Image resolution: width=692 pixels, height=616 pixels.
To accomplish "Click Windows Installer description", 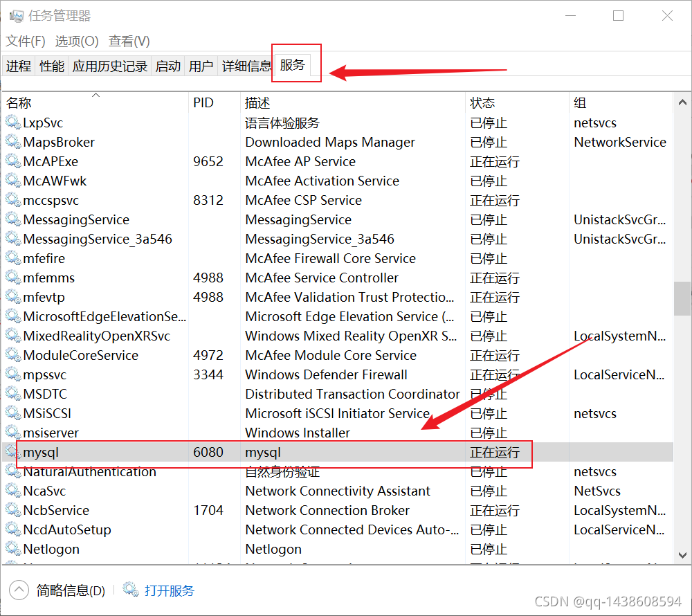I will (x=298, y=433).
